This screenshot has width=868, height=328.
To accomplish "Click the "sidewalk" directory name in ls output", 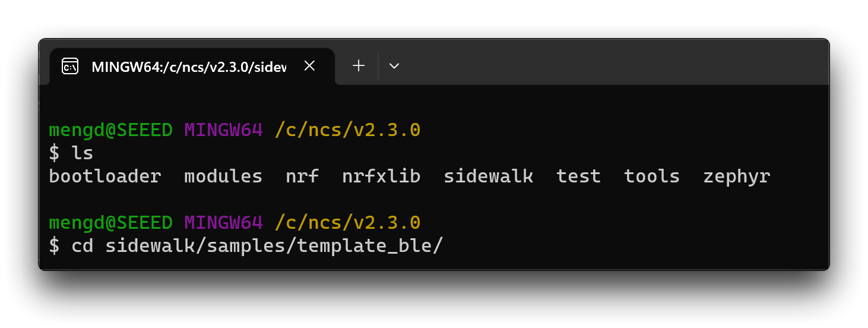I will (488, 176).
